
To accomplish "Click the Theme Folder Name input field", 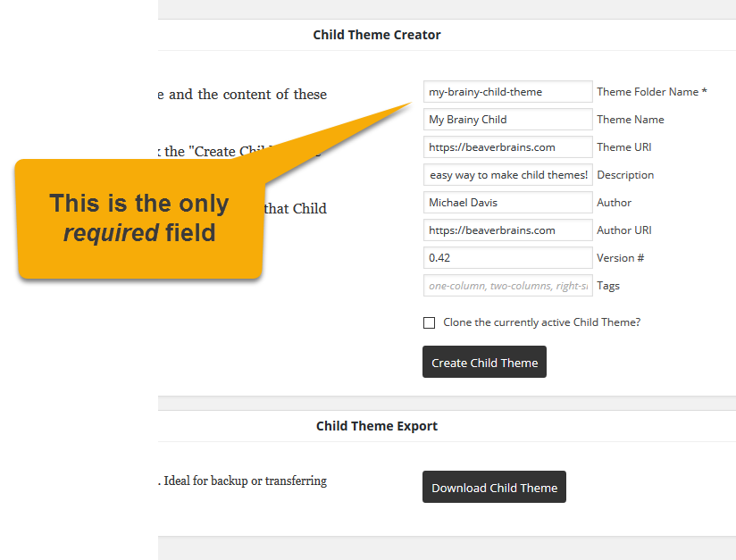I will coord(507,92).
